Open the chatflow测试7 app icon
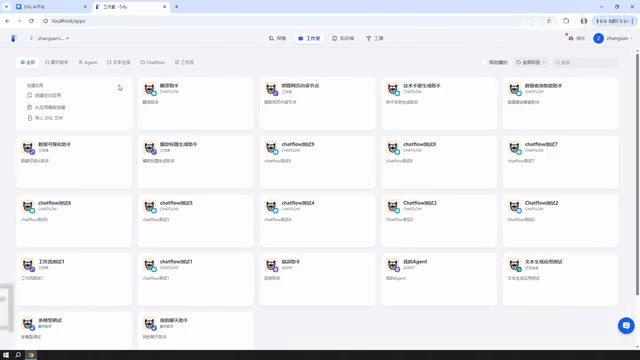Screen dimensions: 640x360 click(x=515, y=147)
